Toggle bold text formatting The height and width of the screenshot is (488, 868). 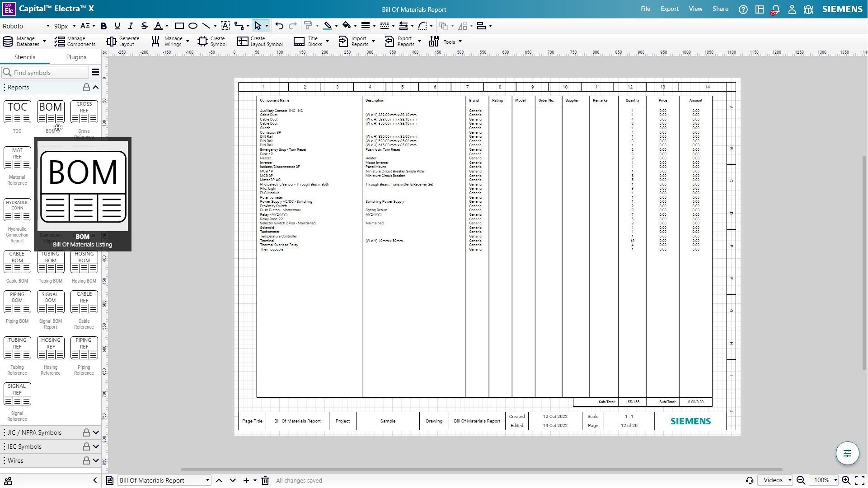(x=104, y=26)
